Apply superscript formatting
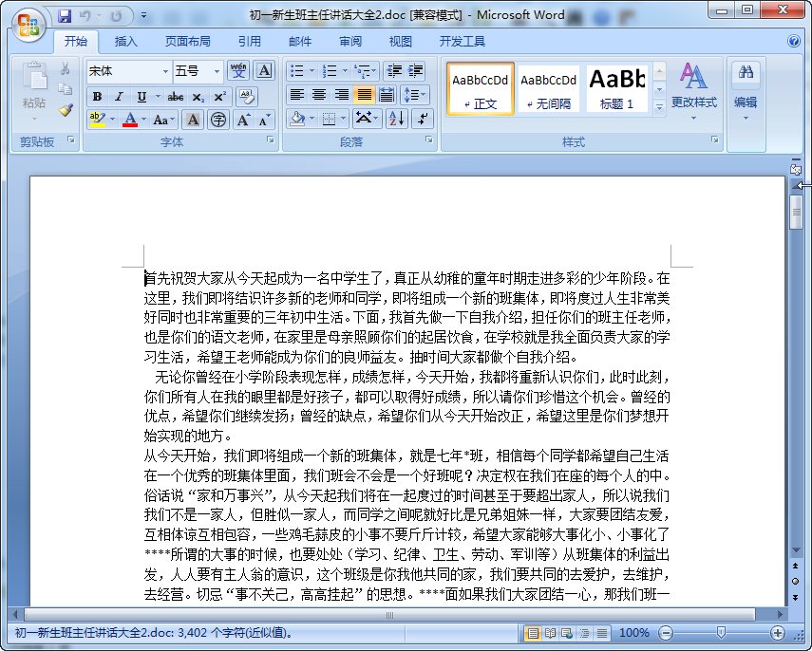This screenshot has height=651, width=812. click(x=219, y=96)
